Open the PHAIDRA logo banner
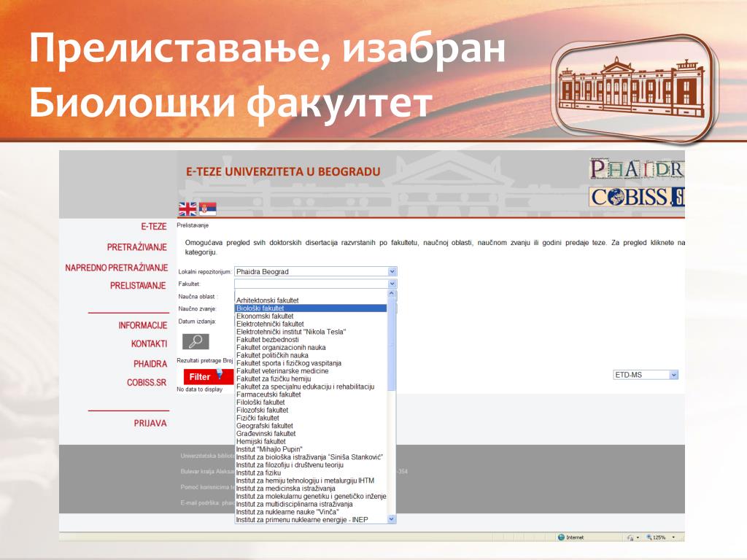The image size is (747, 560). [x=637, y=169]
